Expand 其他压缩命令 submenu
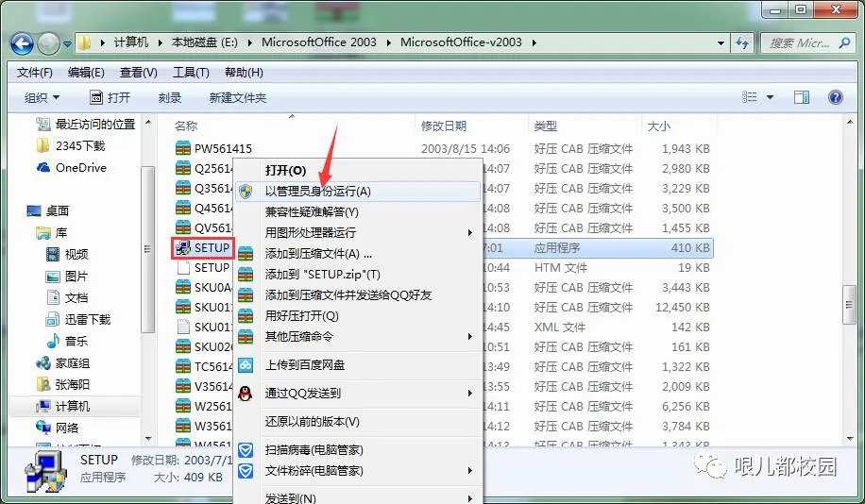The image size is (865, 504). 357,336
